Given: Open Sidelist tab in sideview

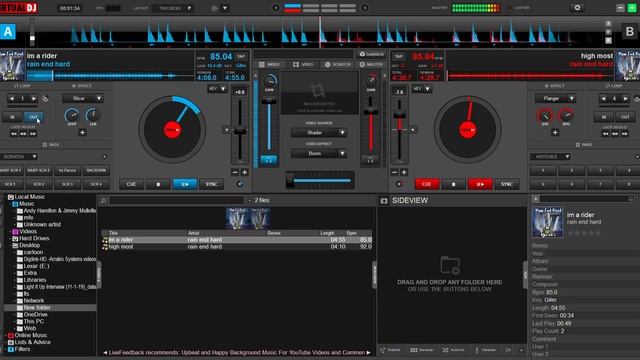Looking at the screenshot, I should [391, 350].
